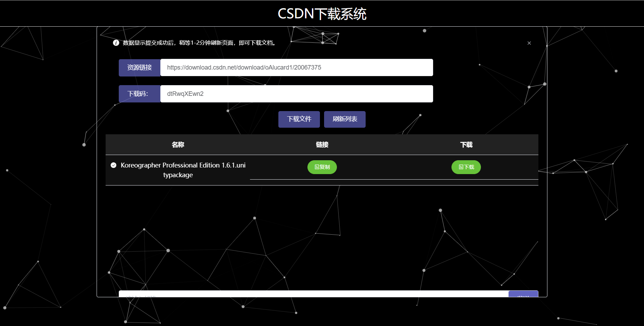Click the 下载码 label
Viewport: 644px width, 326px height.
tap(140, 94)
